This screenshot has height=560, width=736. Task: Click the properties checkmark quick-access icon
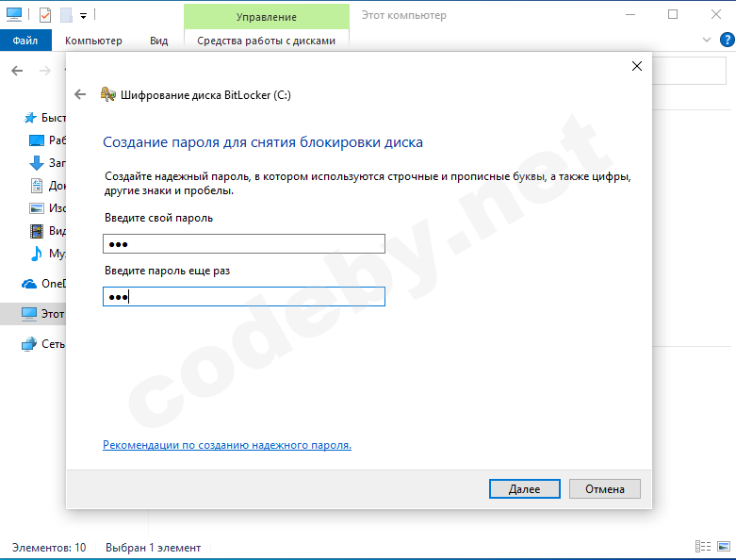[45, 15]
